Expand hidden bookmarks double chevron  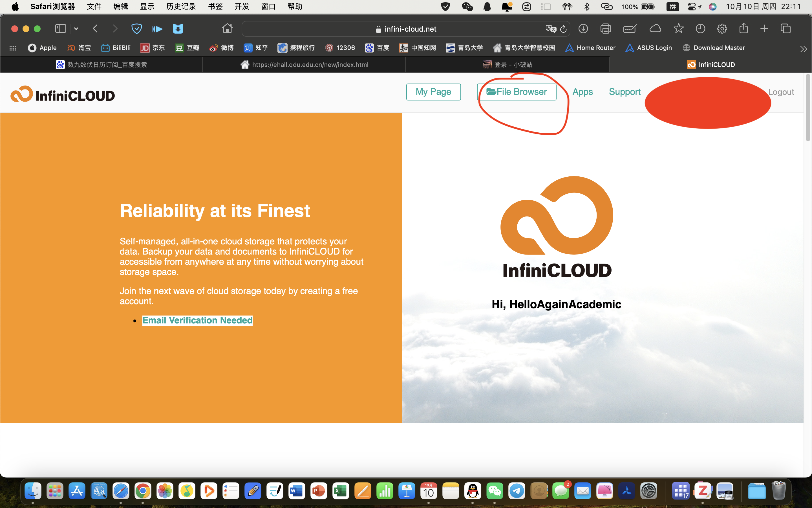click(803, 49)
